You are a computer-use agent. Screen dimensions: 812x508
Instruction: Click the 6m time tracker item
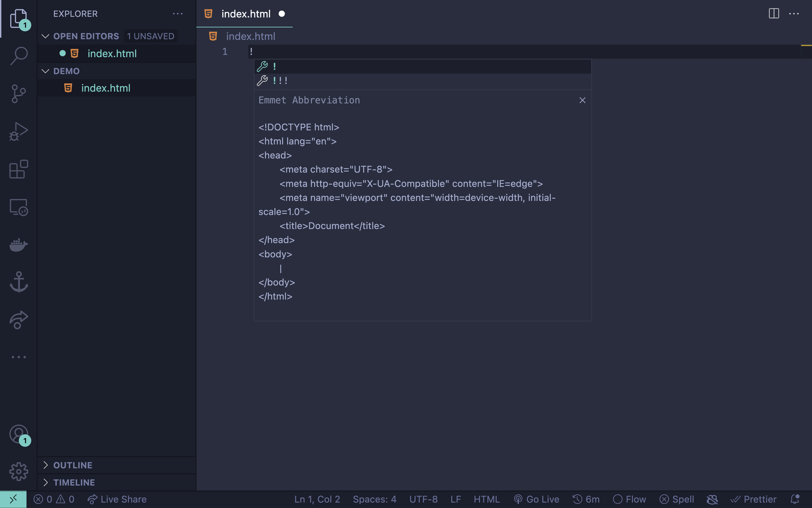coord(586,499)
